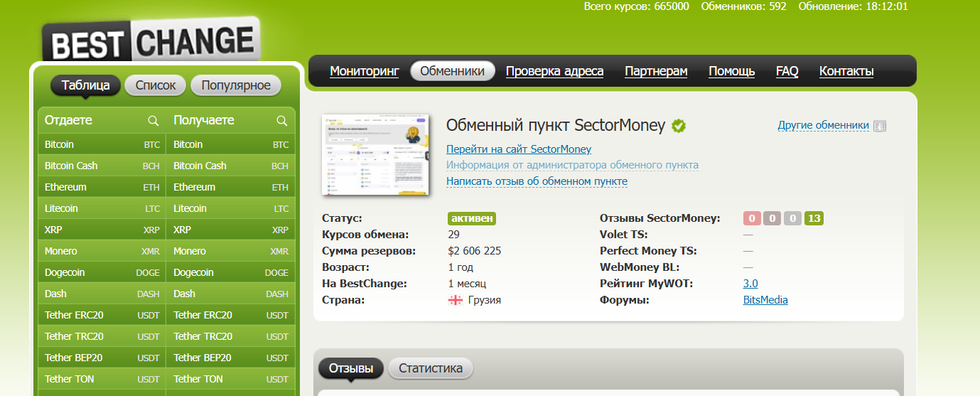The image size is (980, 396).
Task: Click the Всего курсов: 665000 counter
Action: click(x=636, y=6)
